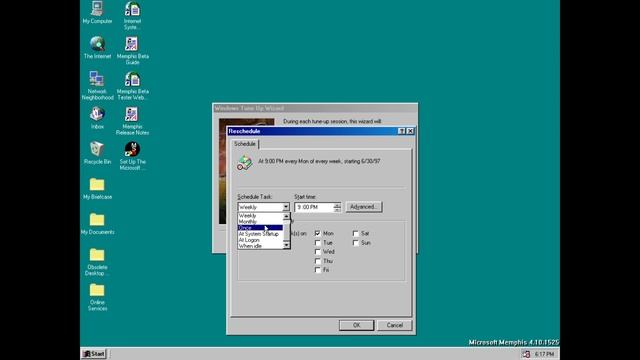Screen dimensions: 640x360
Task: Enable the Thu checkbox
Action: pyautogui.click(x=318, y=261)
